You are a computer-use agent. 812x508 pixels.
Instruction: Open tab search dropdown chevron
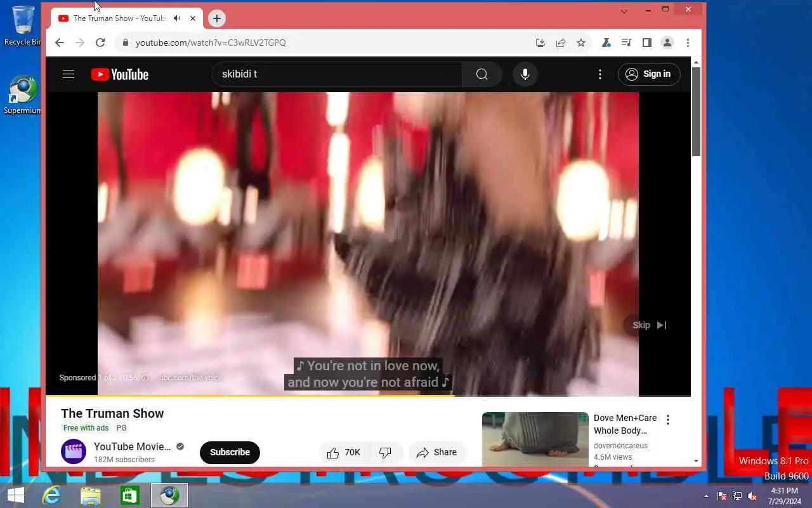pyautogui.click(x=624, y=11)
